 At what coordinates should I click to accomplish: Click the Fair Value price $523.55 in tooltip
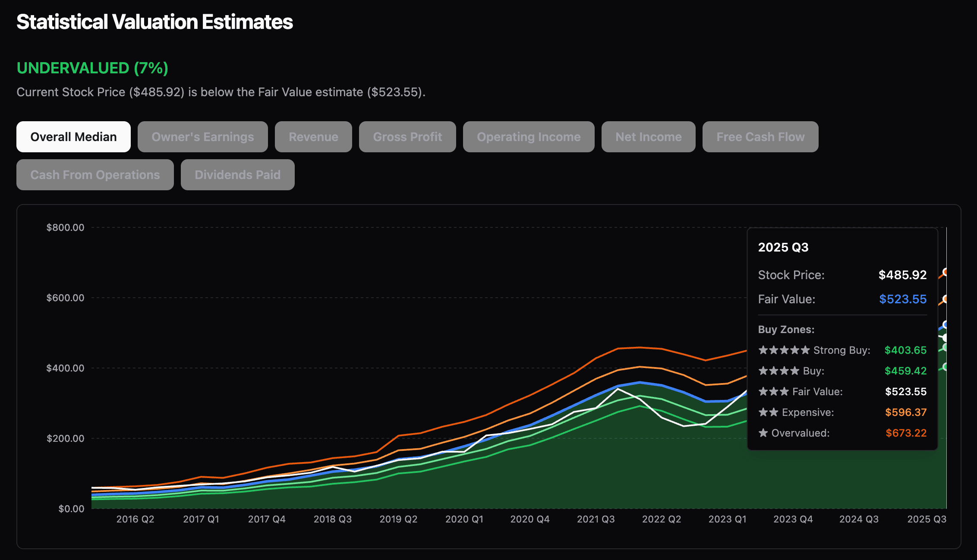click(x=902, y=299)
